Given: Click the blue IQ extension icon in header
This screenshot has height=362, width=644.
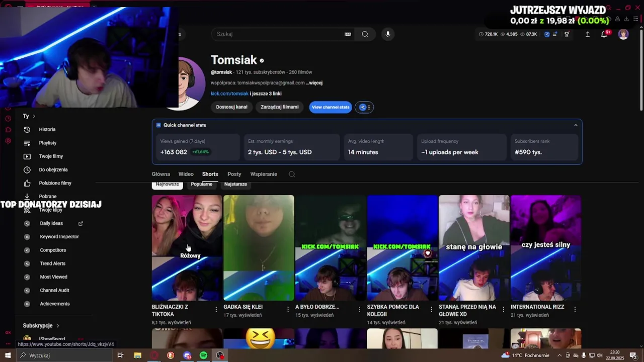Looking at the screenshot, I should (547, 34).
